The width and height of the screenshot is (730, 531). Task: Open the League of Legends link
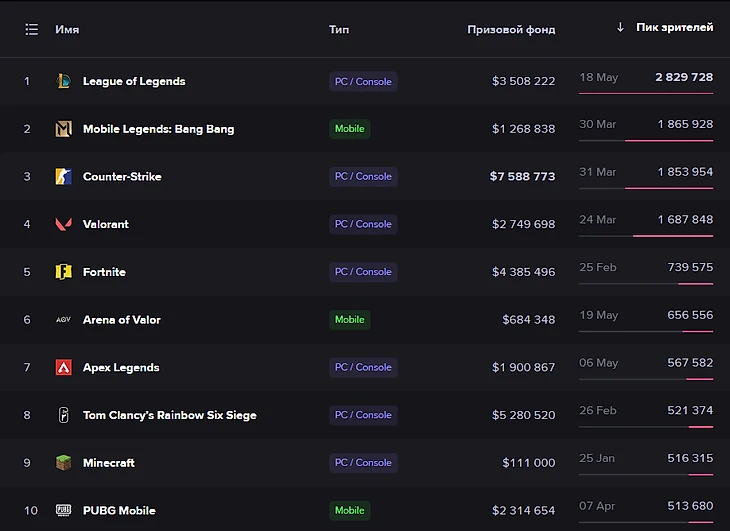pyautogui.click(x=134, y=81)
